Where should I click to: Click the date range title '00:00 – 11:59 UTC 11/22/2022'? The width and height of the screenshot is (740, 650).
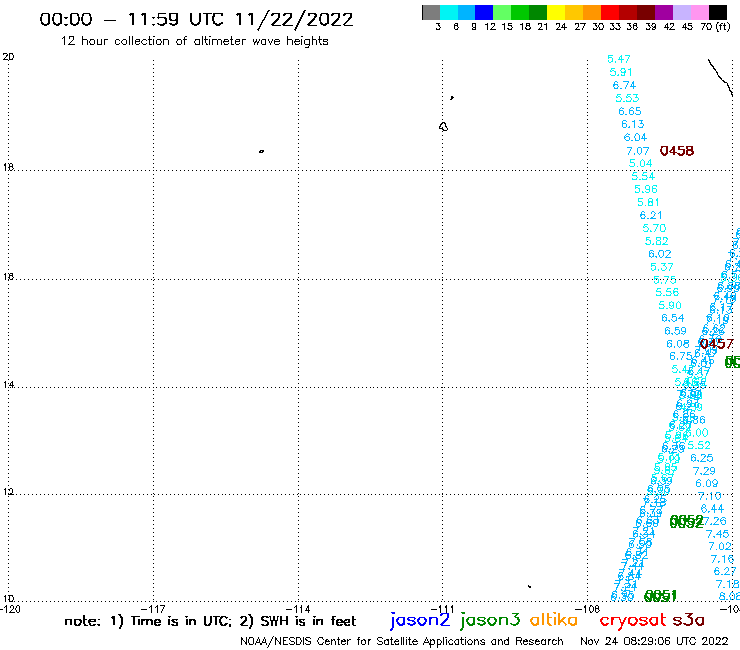tap(196, 19)
